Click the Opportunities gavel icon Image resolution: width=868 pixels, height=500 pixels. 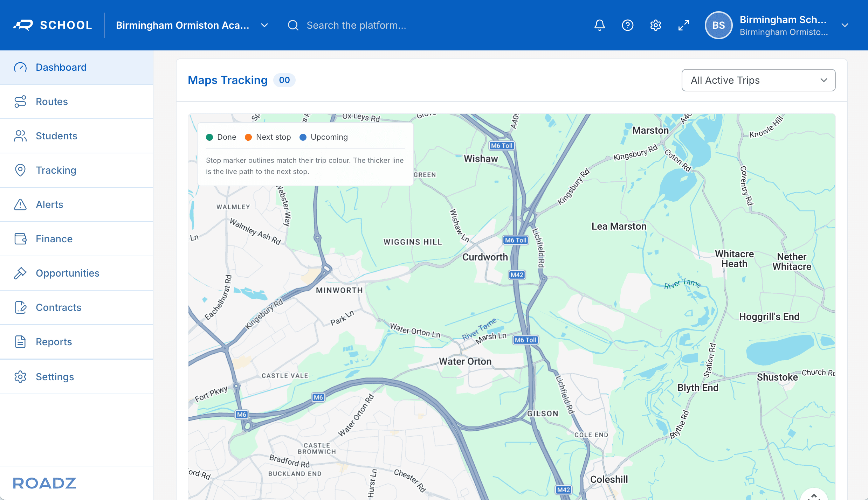pos(20,273)
